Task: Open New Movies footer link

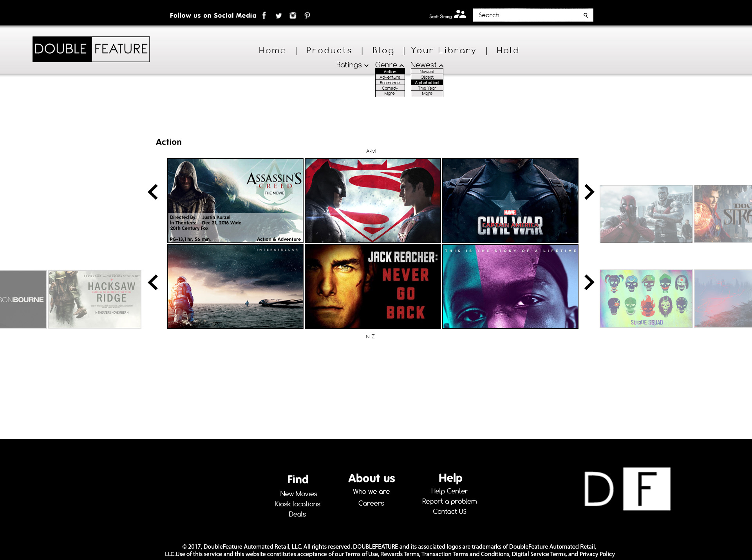Action: (x=298, y=494)
